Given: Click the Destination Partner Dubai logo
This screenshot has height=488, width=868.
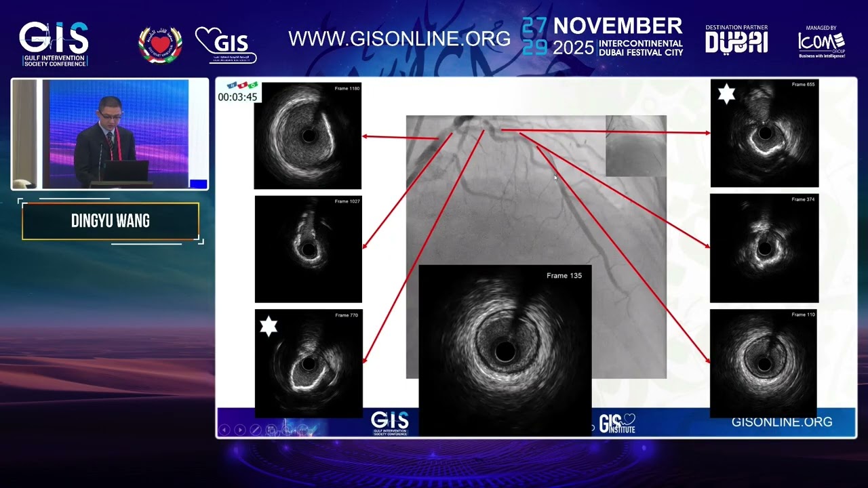Looking at the screenshot, I should 736,39.
